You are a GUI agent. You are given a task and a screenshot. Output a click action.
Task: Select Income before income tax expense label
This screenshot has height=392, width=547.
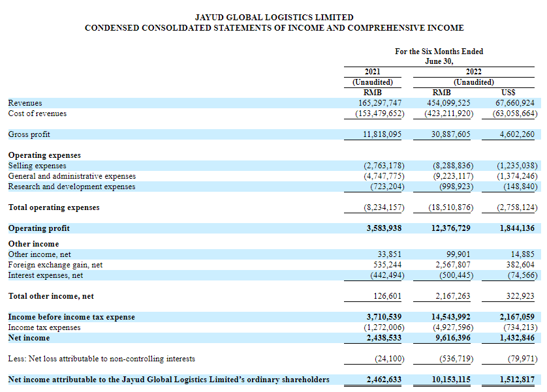[x=71, y=317]
